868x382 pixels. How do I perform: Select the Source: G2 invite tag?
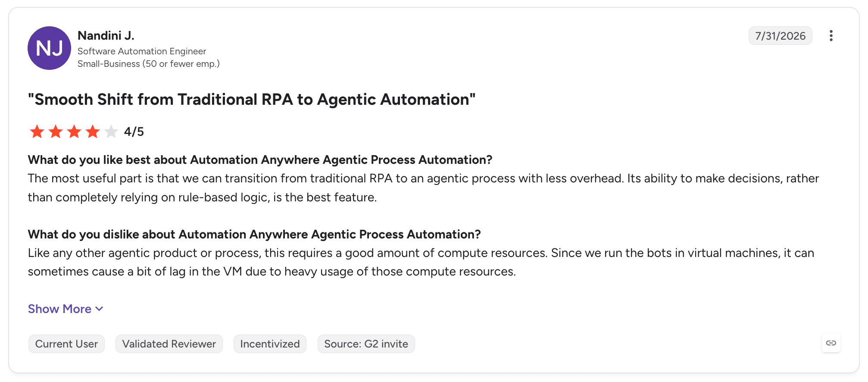(366, 344)
